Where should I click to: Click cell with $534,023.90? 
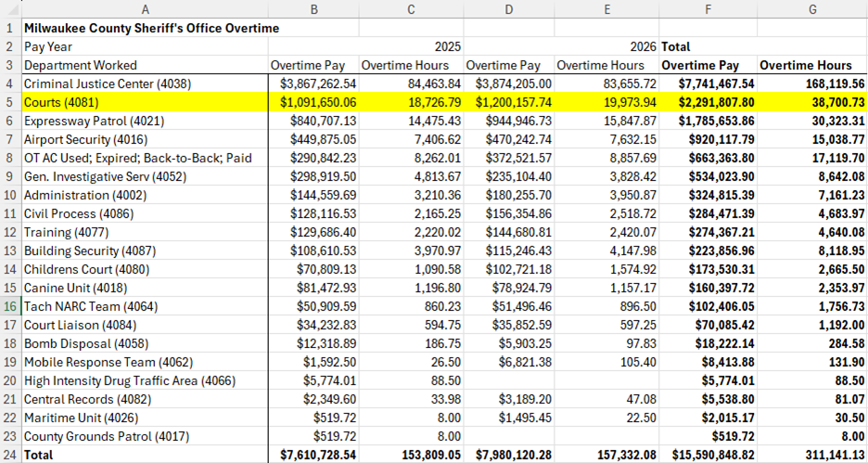pos(708,176)
